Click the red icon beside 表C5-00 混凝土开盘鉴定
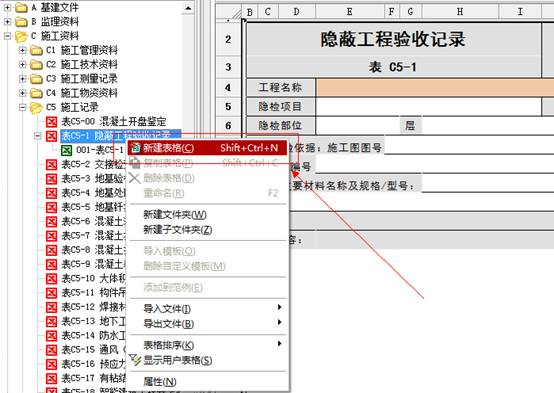 51,122
